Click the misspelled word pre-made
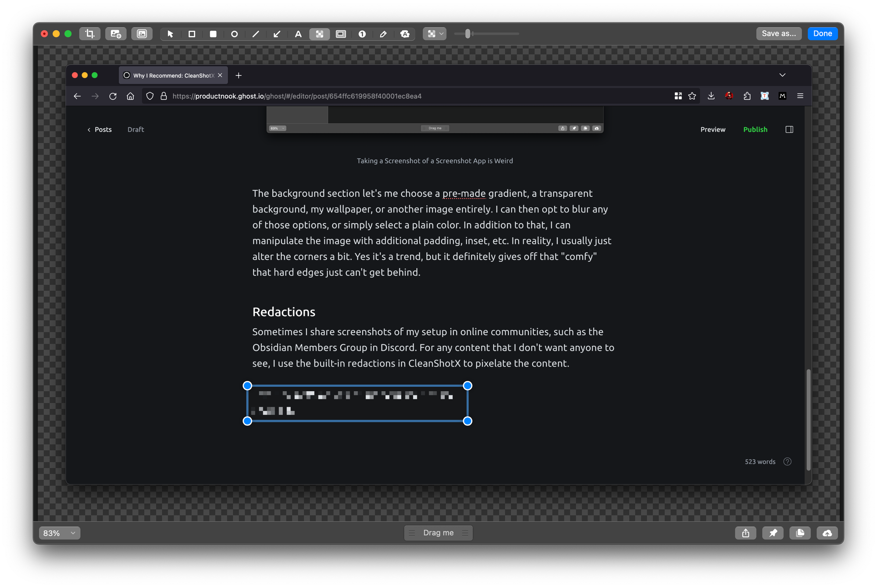The width and height of the screenshot is (877, 588). pyautogui.click(x=464, y=193)
